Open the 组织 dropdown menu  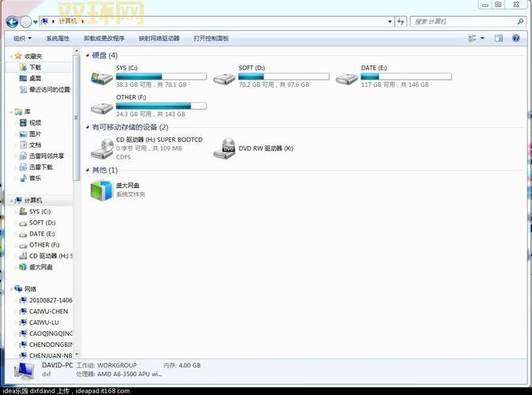[x=21, y=38]
